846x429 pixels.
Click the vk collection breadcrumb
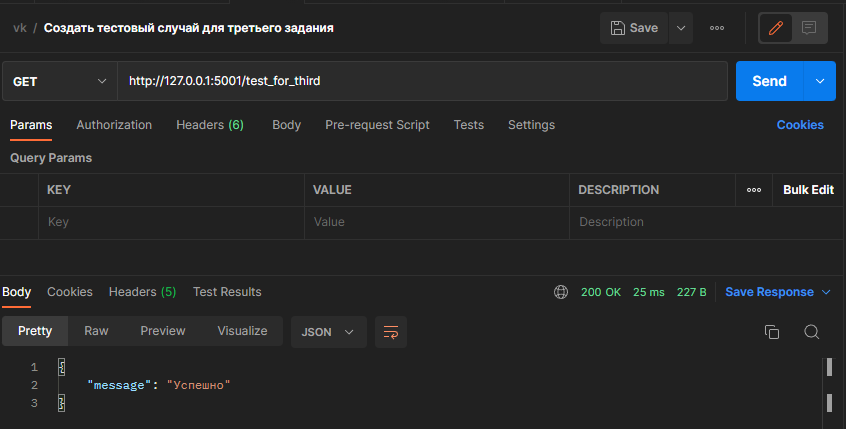click(20, 28)
